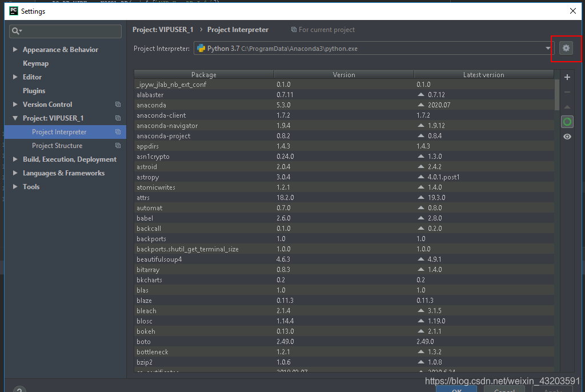Image resolution: width=585 pixels, height=392 pixels.
Task: Click the plus icon to install package
Action: (x=567, y=77)
